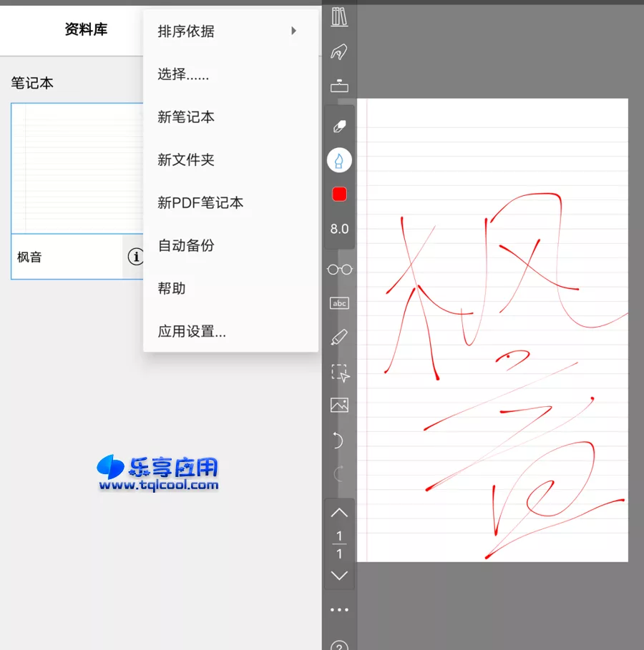Viewport: 644px width, 650px height.
Task: Select the eraser tool
Action: pos(338,126)
